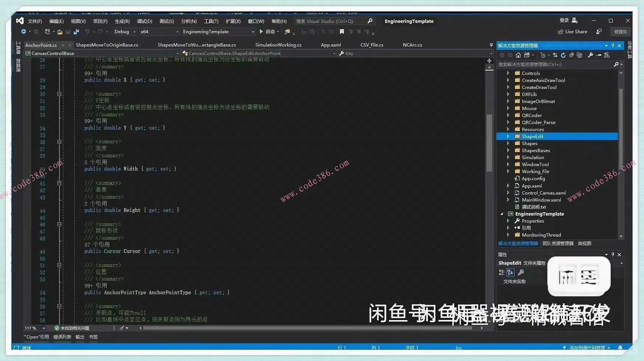Click the notifications bell in status bar
Image resolution: width=644 pixels, height=361 pixels.
620,348
